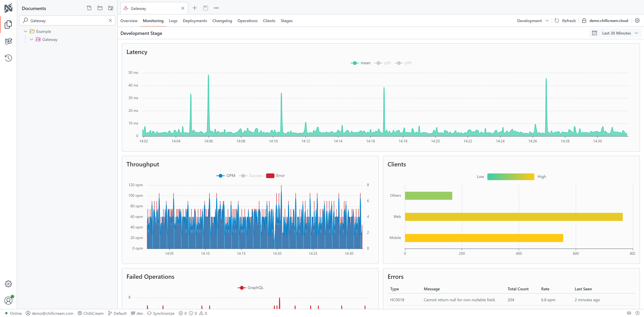644x317 pixels.
Task: Open the three-dots more options menu
Action: tap(216, 8)
